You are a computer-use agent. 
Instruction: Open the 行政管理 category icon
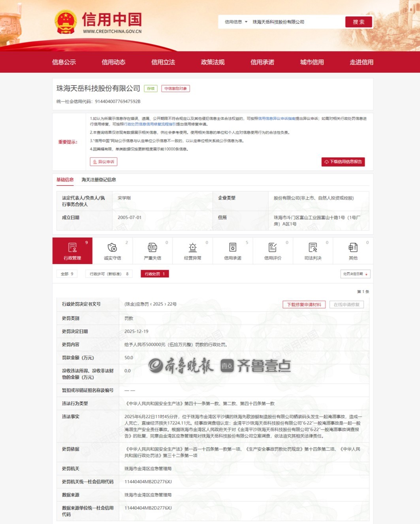72,248
